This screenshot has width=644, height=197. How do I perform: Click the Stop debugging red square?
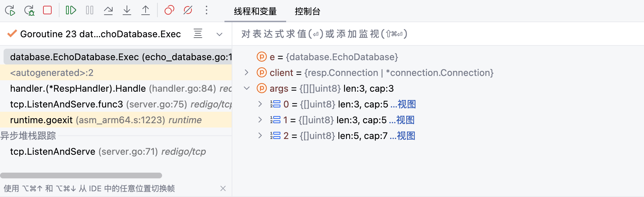click(x=47, y=10)
